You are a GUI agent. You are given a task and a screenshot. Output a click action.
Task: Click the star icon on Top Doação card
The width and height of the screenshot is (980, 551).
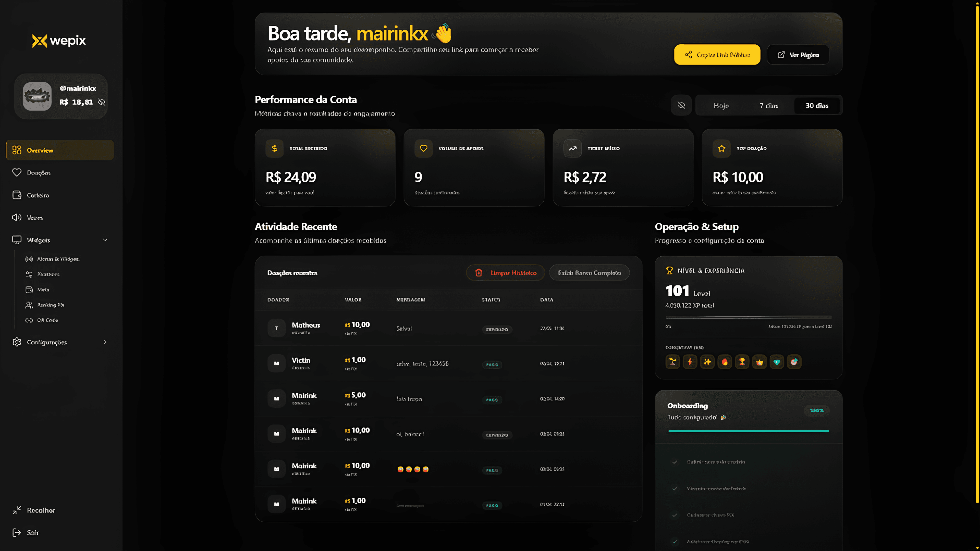pos(722,149)
